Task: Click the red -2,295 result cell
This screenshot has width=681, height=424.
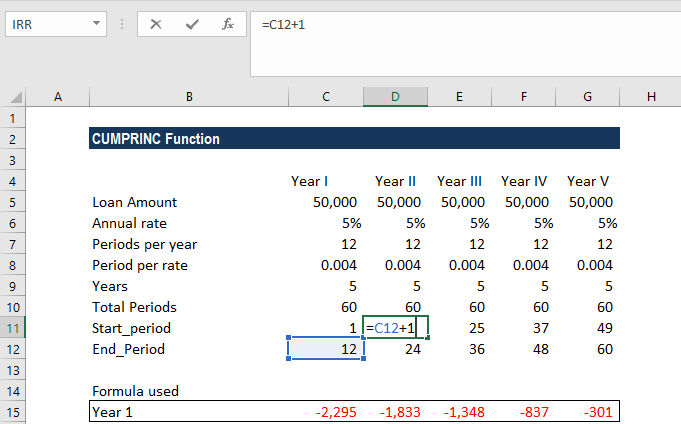Action: coord(326,412)
